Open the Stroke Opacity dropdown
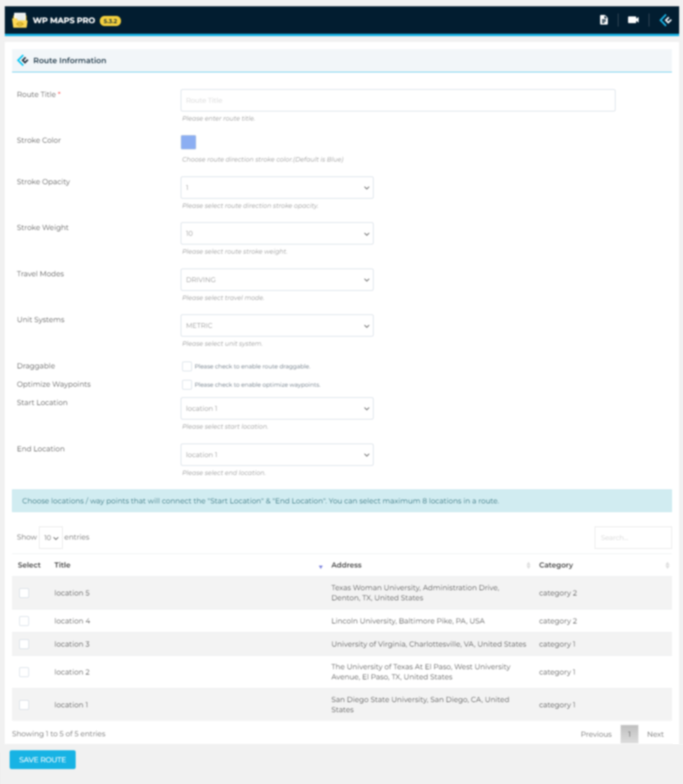Viewport: 683px width, 784px height. coord(277,188)
